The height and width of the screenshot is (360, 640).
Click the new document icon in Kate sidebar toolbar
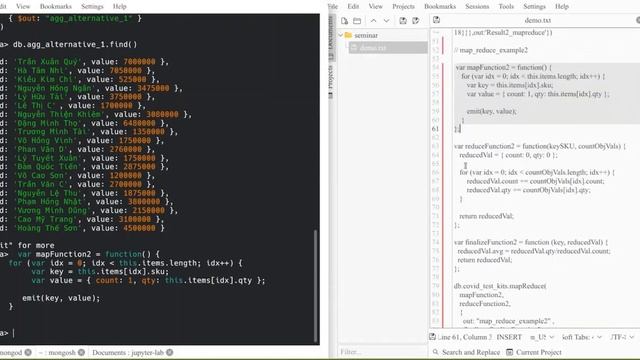[344, 21]
